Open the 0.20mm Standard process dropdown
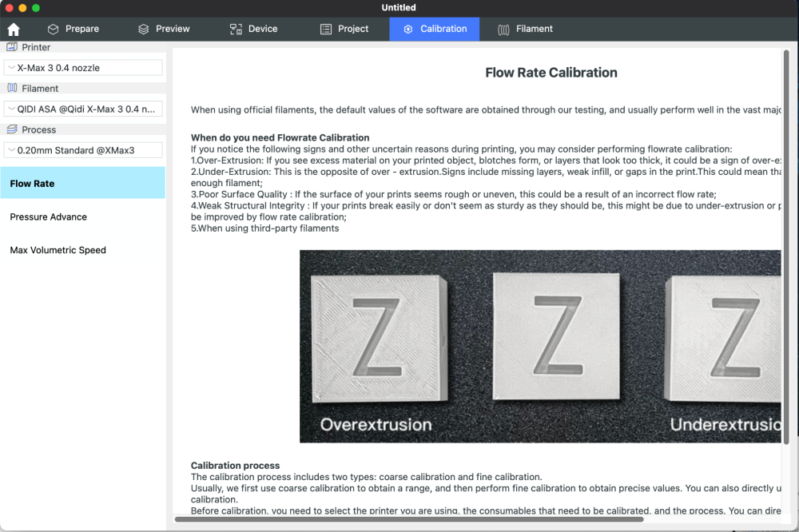 click(83, 150)
